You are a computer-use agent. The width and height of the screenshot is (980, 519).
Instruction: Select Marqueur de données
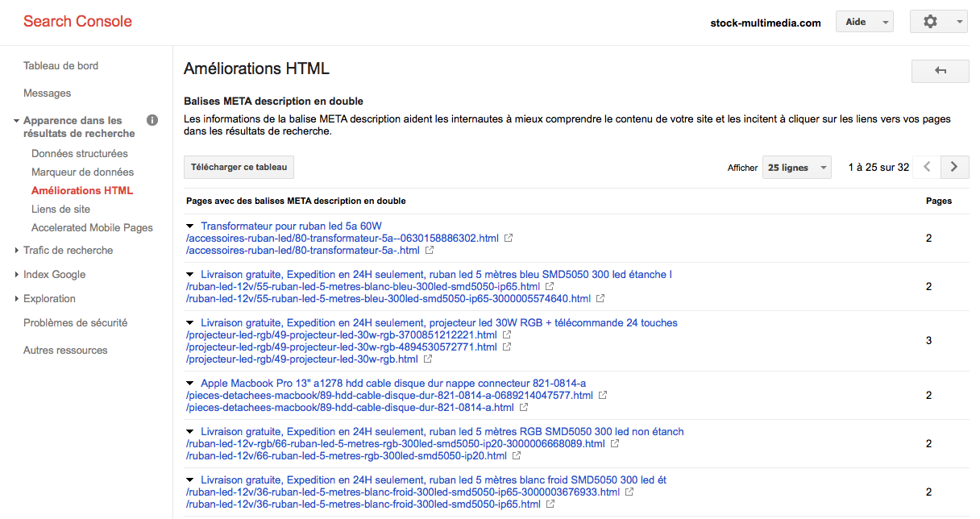tap(83, 172)
